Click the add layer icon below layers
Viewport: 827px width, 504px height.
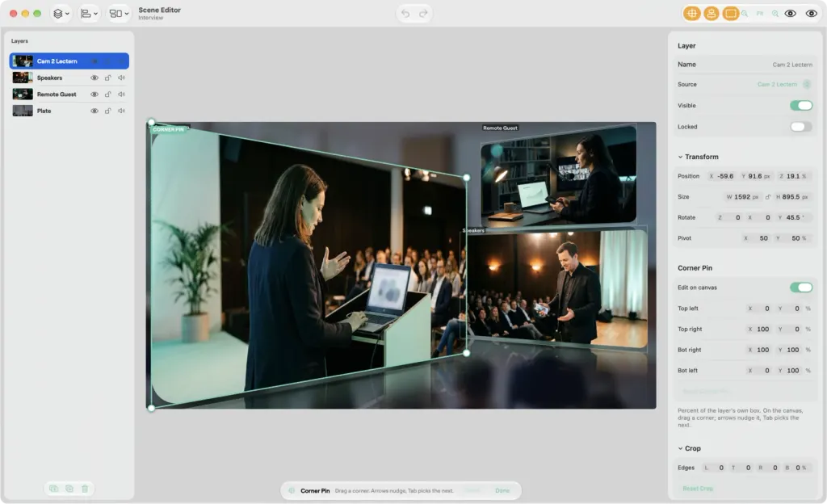[x=54, y=489]
